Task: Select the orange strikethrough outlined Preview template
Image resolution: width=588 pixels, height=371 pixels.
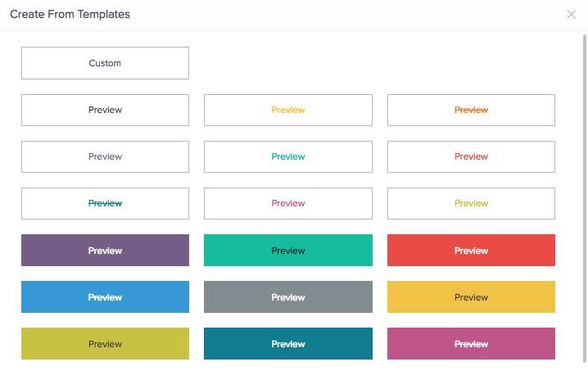Action: [471, 110]
